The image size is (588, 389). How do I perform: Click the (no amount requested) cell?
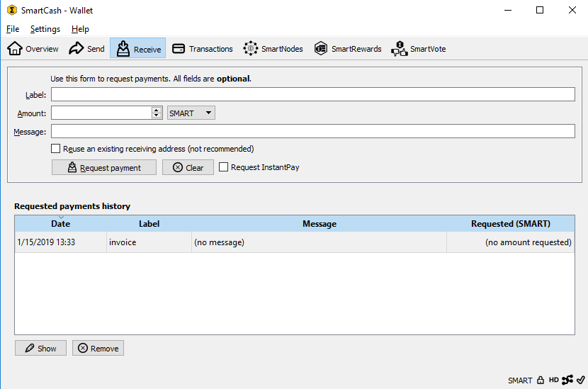[x=510, y=242]
